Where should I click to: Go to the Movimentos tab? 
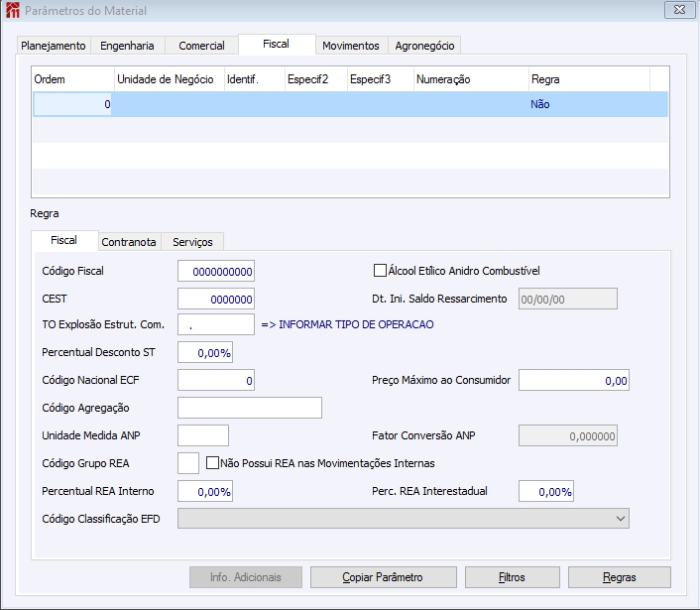(351, 46)
